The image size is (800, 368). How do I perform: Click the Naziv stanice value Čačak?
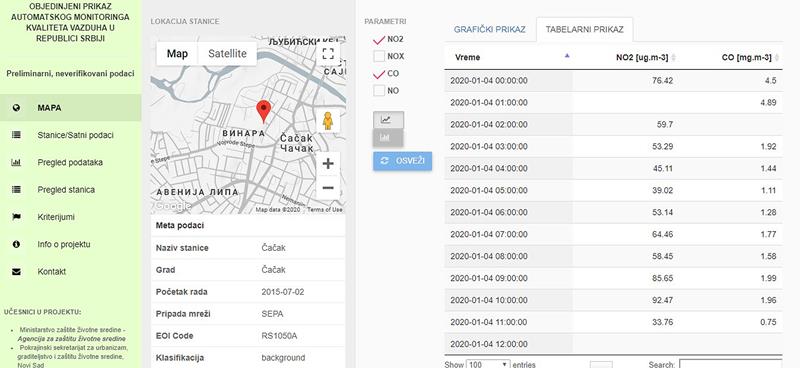[273, 248]
